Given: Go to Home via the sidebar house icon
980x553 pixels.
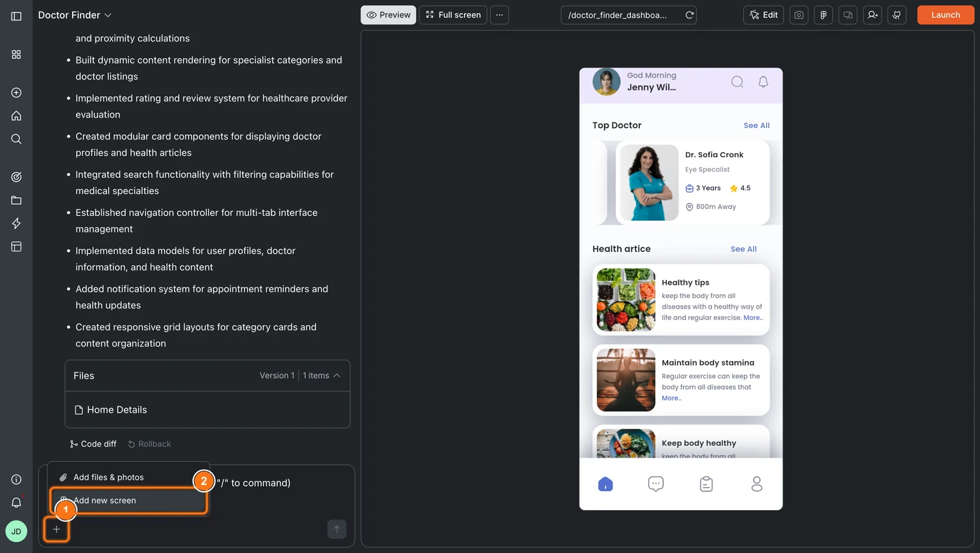Looking at the screenshot, I should [16, 115].
